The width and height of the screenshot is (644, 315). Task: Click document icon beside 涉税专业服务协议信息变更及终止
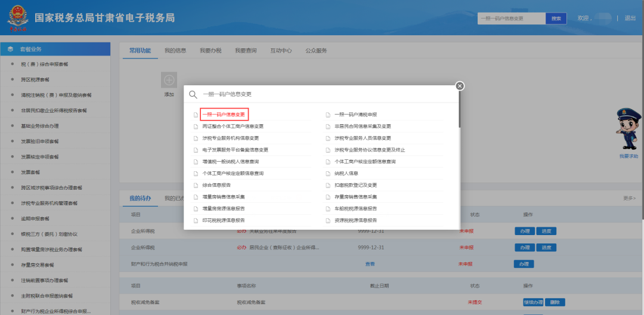(328, 150)
